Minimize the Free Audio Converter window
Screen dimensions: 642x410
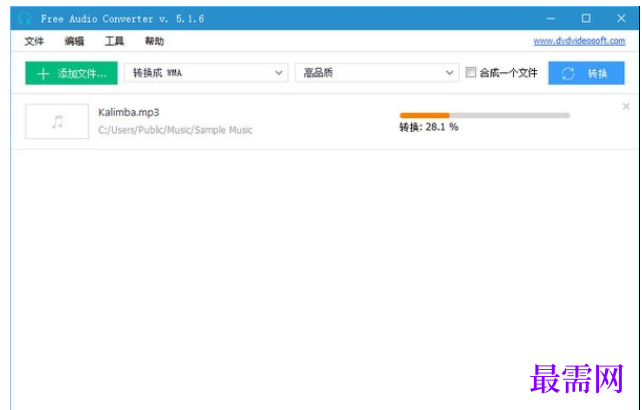[551, 18]
